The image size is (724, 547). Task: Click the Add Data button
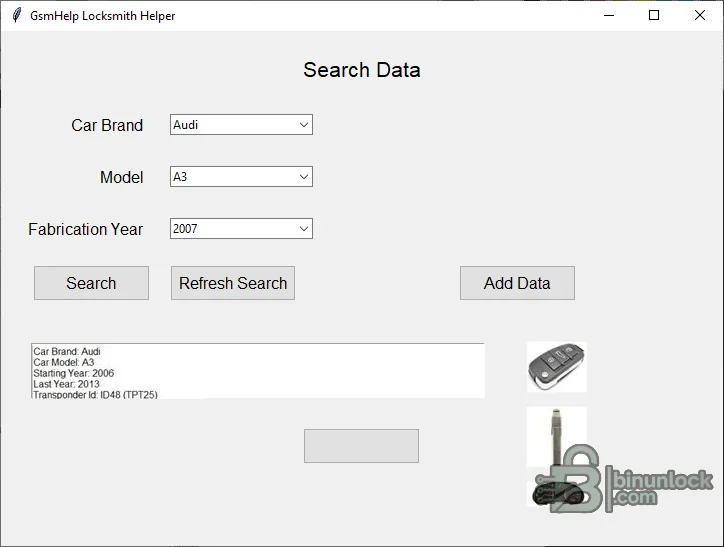517,283
